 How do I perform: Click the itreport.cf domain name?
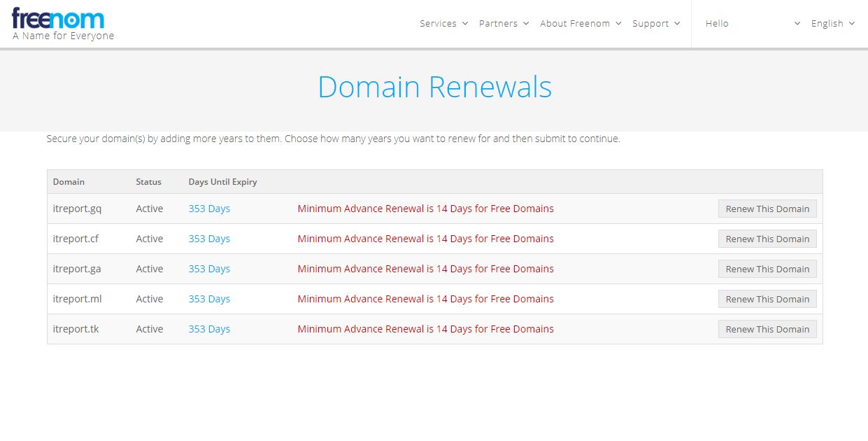76,239
